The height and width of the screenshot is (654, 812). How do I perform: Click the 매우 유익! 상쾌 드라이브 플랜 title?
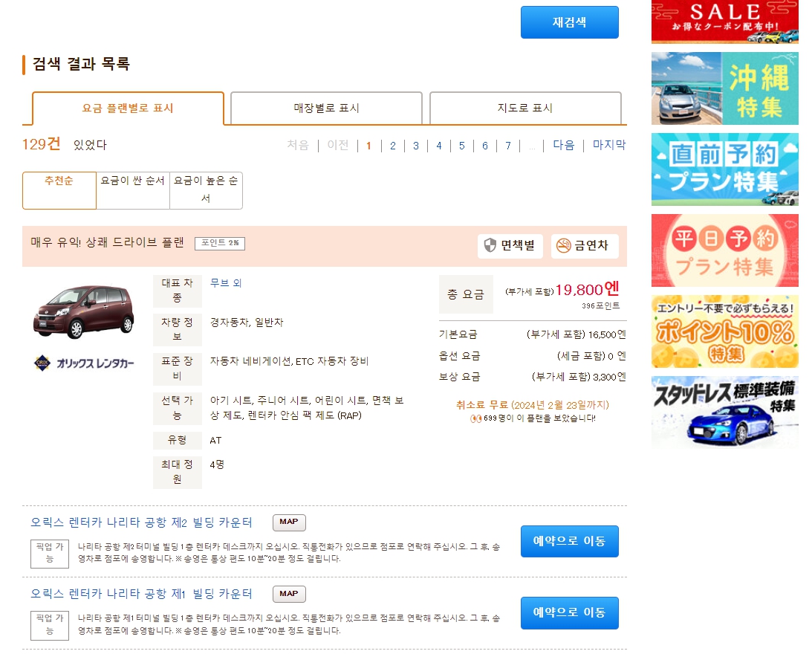tap(107, 242)
